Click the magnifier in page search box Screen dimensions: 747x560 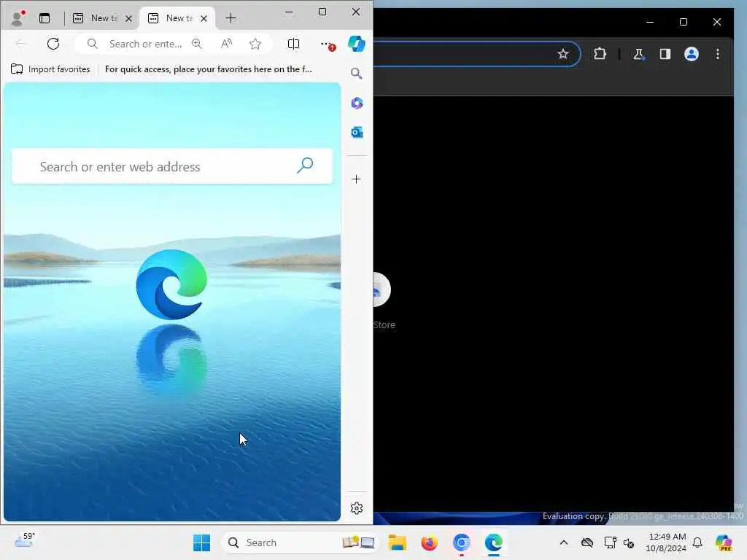pos(305,166)
